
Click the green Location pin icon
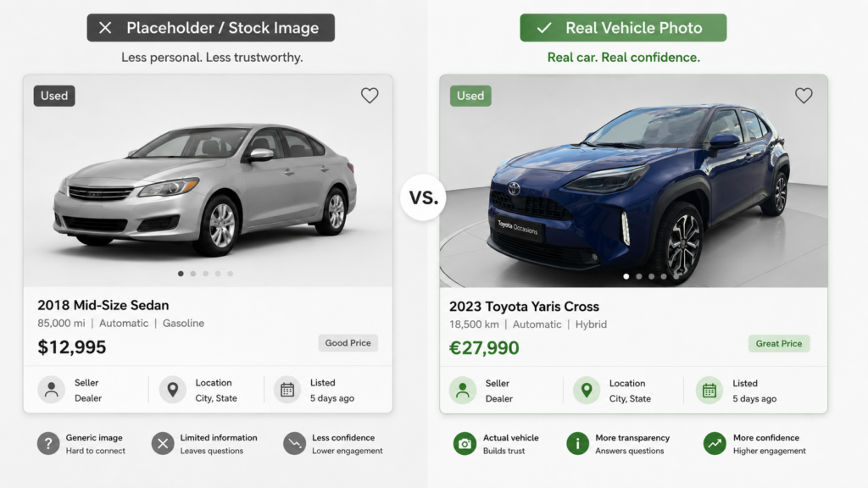pyautogui.click(x=587, y=390)
